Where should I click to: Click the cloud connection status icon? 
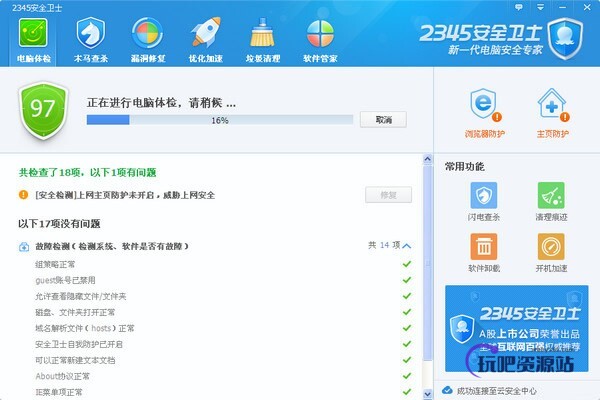click(x=447, y=390)
